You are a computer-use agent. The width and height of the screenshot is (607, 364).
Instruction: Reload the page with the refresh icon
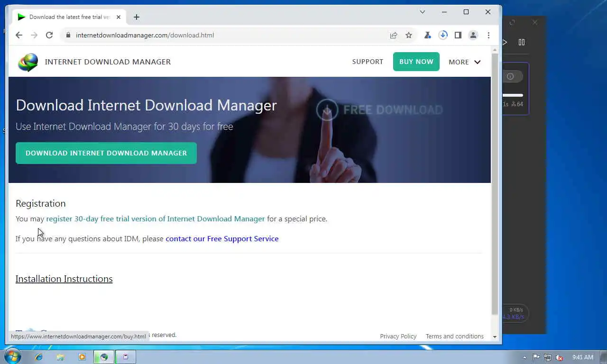[x=49, y=35]
